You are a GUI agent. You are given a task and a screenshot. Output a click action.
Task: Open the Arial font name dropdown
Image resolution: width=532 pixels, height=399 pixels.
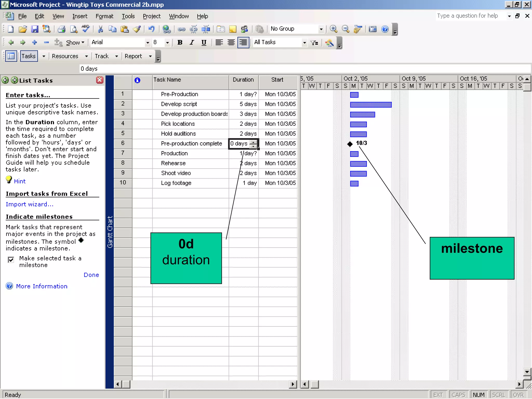pos(148,42)
